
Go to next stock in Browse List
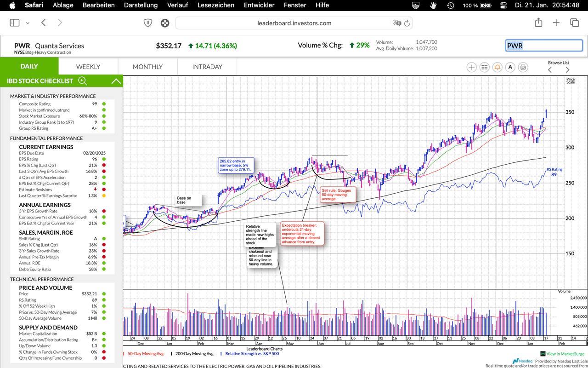pyautogui.click(x=567, y=70)
